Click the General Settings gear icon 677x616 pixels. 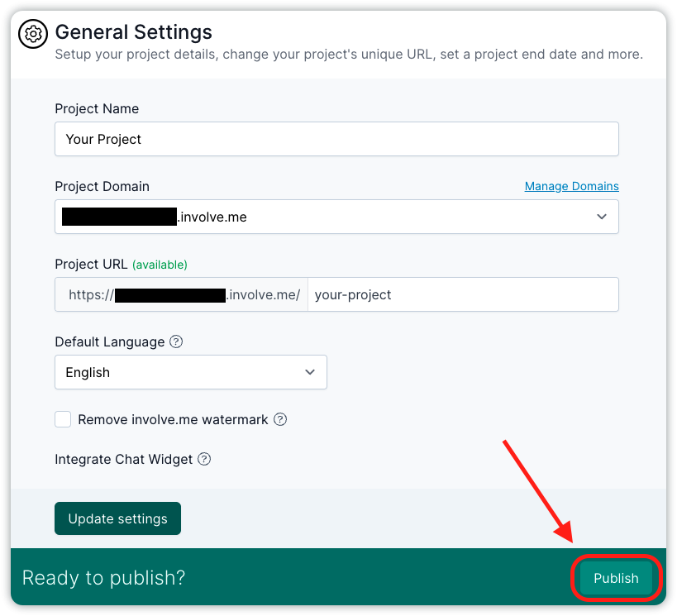coord(33,34)
